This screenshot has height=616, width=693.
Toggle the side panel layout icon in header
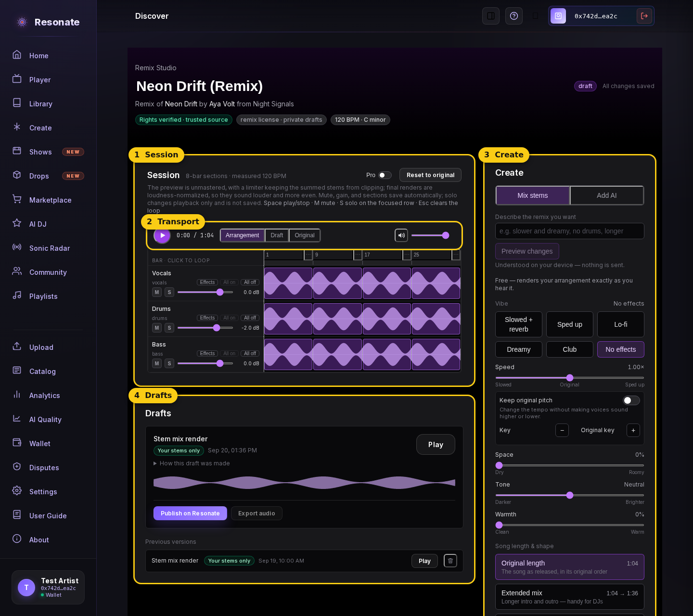pyautogui.click(x=491, y=16)
